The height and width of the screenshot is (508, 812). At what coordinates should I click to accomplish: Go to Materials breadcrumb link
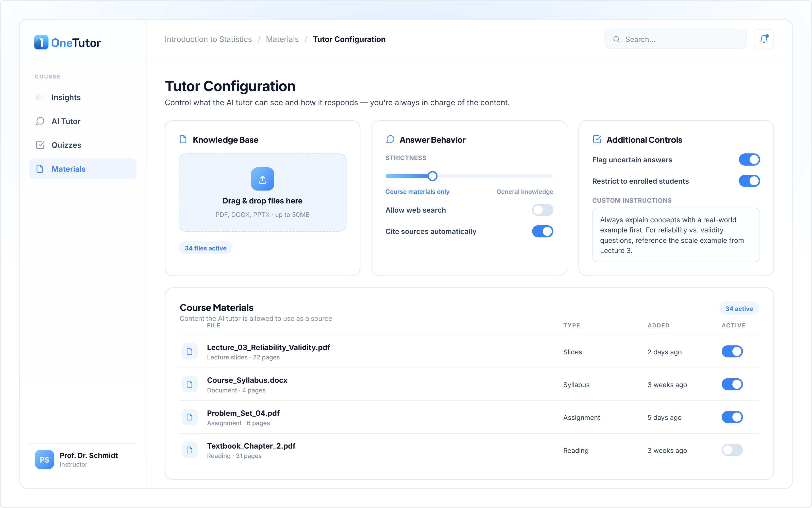coord(282,39)
